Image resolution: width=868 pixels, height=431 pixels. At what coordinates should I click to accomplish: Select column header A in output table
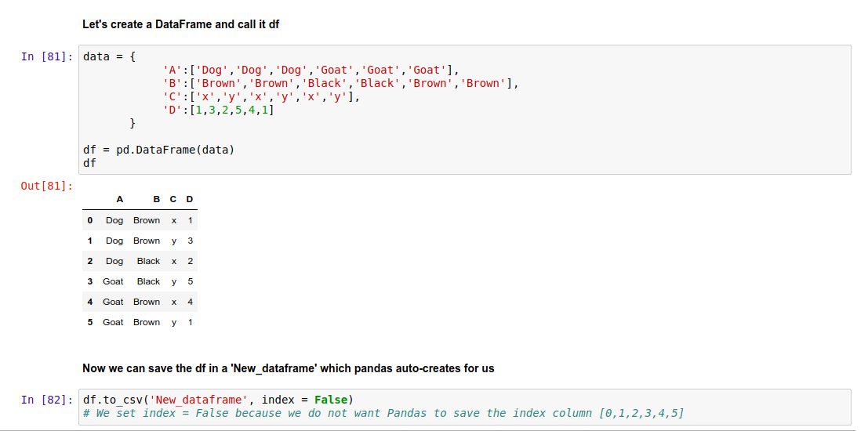[119, 199]
